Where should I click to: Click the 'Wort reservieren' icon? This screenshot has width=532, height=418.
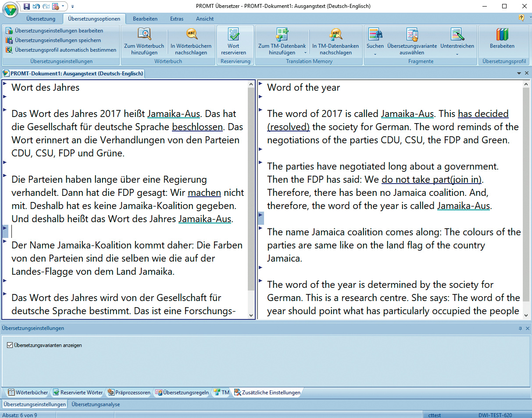coord(233,34)
